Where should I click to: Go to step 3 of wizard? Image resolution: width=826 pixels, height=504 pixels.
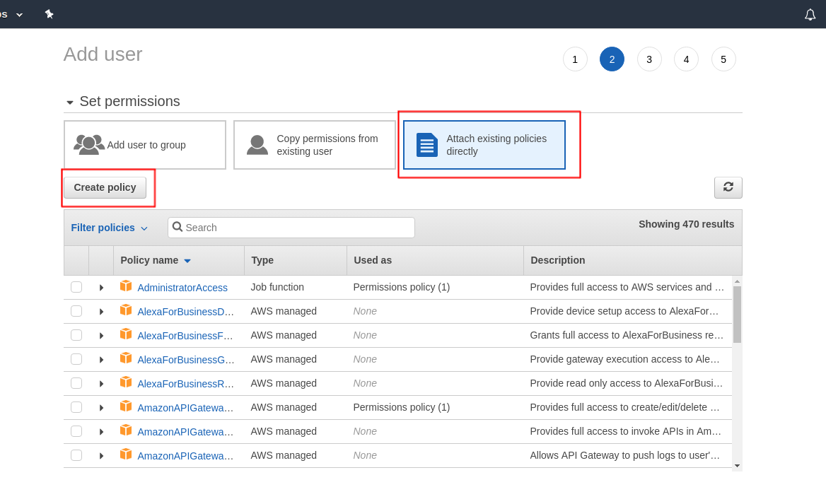(648, 59)
